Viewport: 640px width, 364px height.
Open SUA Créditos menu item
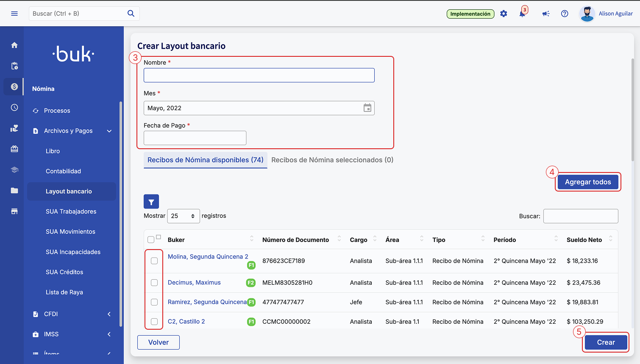tap(64, 272)
